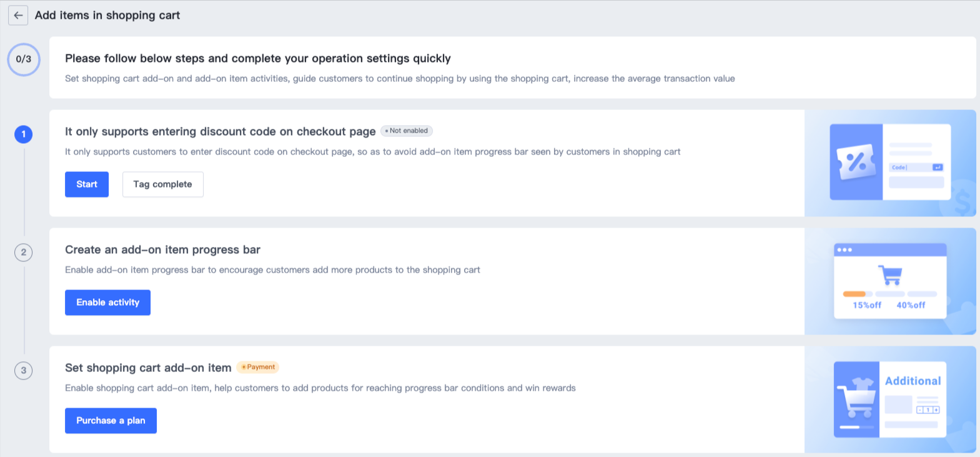Click the 40%off label
This screenshot has height=457, width=980.
[x=911, y=305]
